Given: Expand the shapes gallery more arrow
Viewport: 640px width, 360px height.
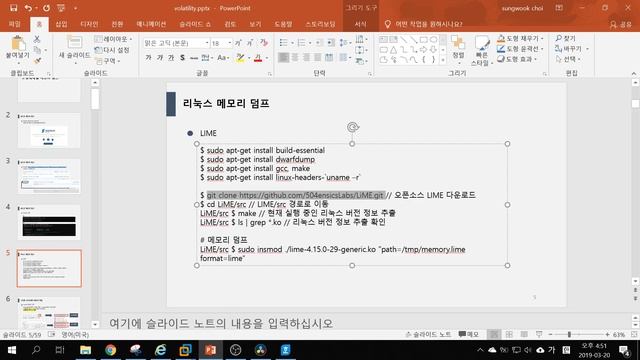Looking at the screenshot, I should pyautogui.click(x=443, y=60).
